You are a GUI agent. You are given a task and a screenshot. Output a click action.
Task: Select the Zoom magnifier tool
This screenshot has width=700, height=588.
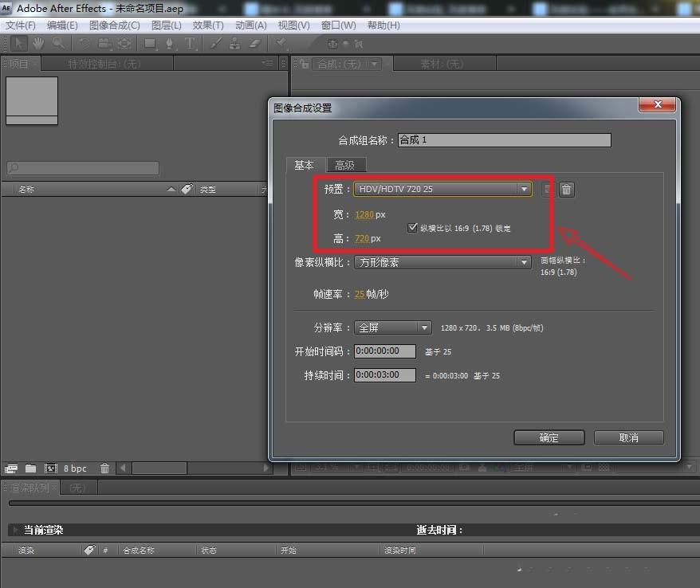click(57, 43)
